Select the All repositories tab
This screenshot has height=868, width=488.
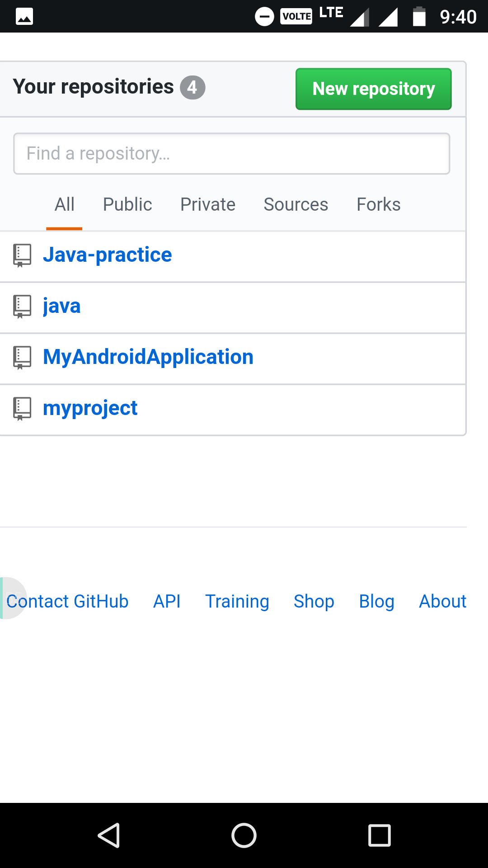coord(64,204)
